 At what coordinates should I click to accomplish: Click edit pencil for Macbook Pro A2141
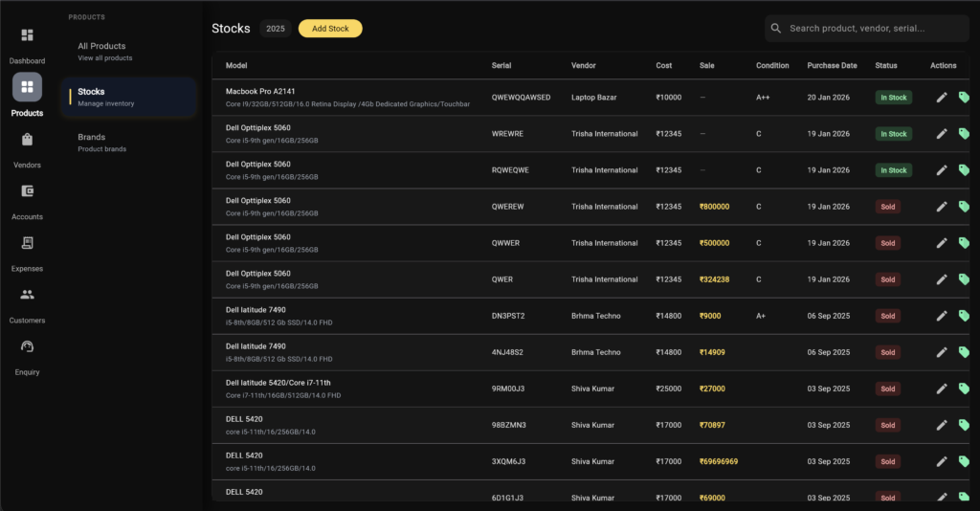click(x=942, y=97)
